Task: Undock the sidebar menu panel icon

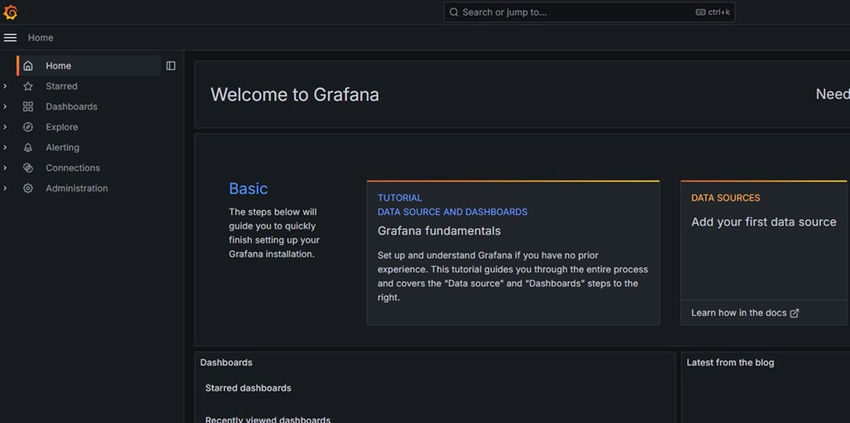Action: (171, 66)
